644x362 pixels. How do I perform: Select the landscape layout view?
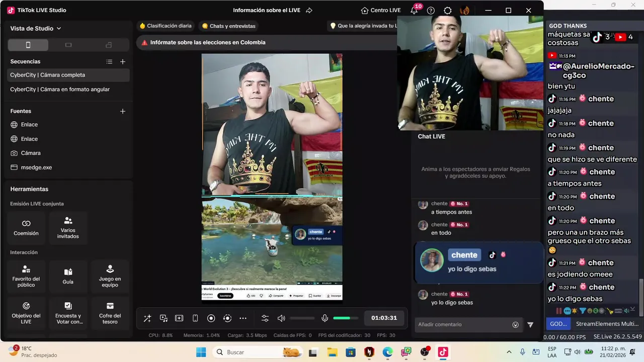tap(68, 45)
